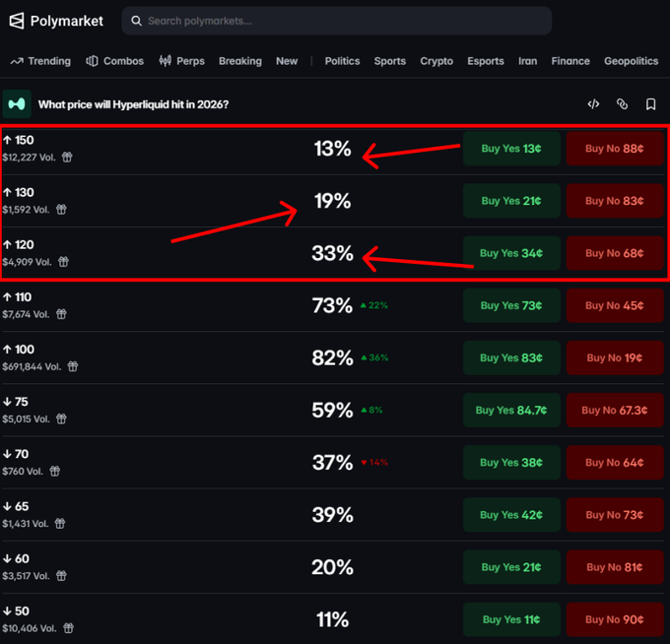
Task: Click Buy Yes 21¢ for 60
Action: point(511,567)
